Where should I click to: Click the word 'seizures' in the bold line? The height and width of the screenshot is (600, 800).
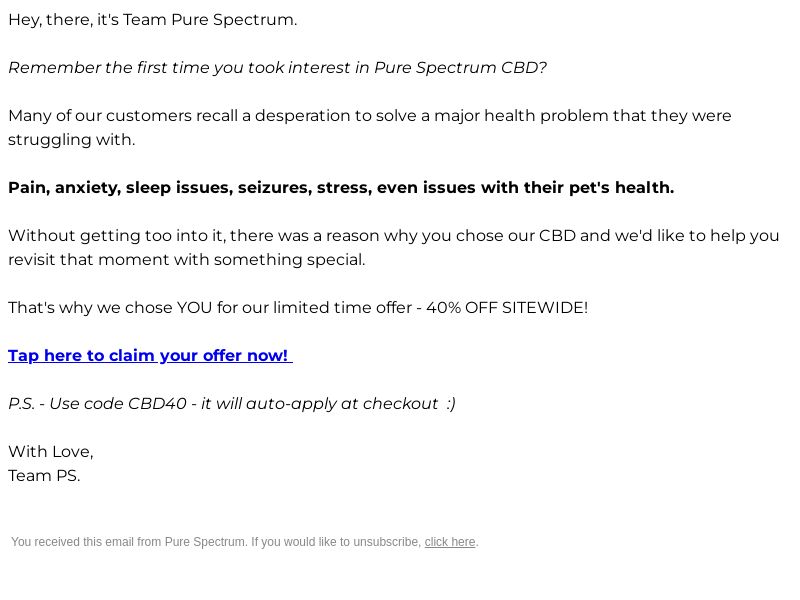(274, 188)
